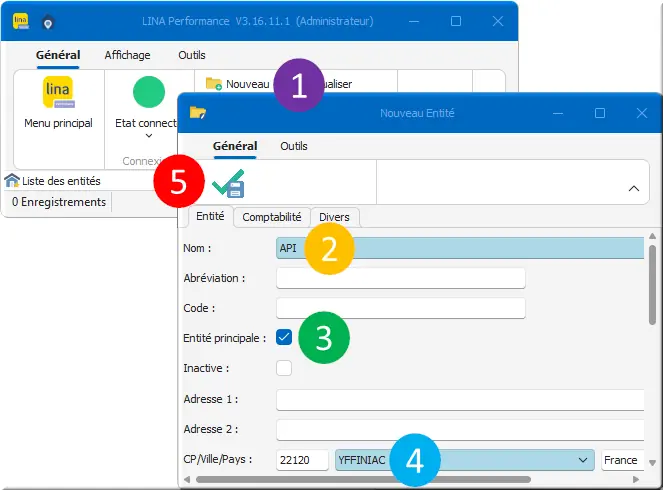Screen dimensions: 663x490
Task: Open Outils tab in LINA Performance window
Action: [192, 55]
